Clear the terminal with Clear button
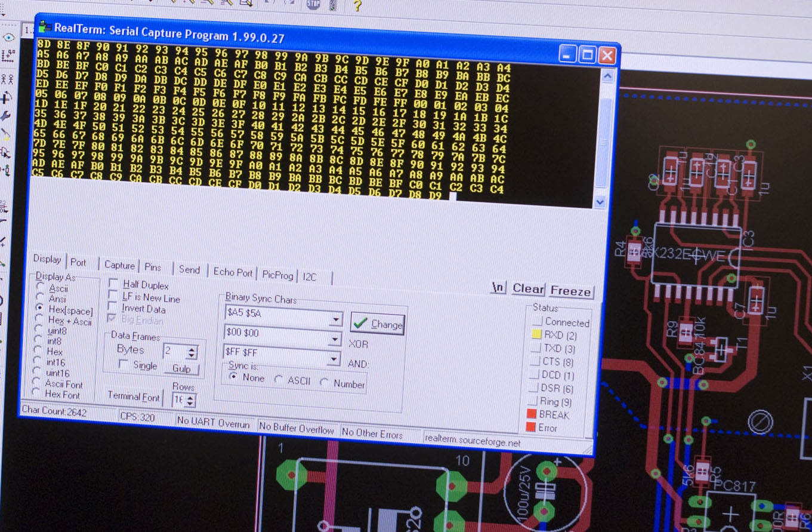The width and height of the screenshot is (812, 532). coord(528,288)
